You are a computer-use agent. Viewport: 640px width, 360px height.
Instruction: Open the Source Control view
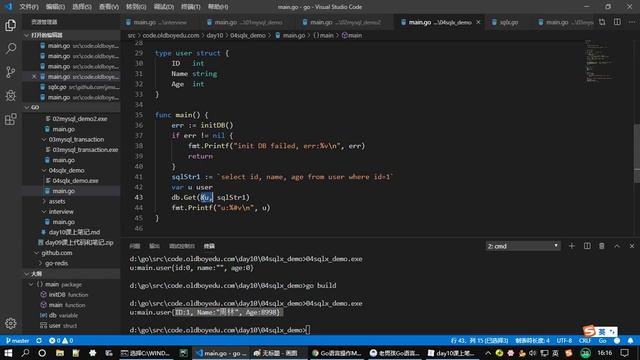[x=11, y=72]
